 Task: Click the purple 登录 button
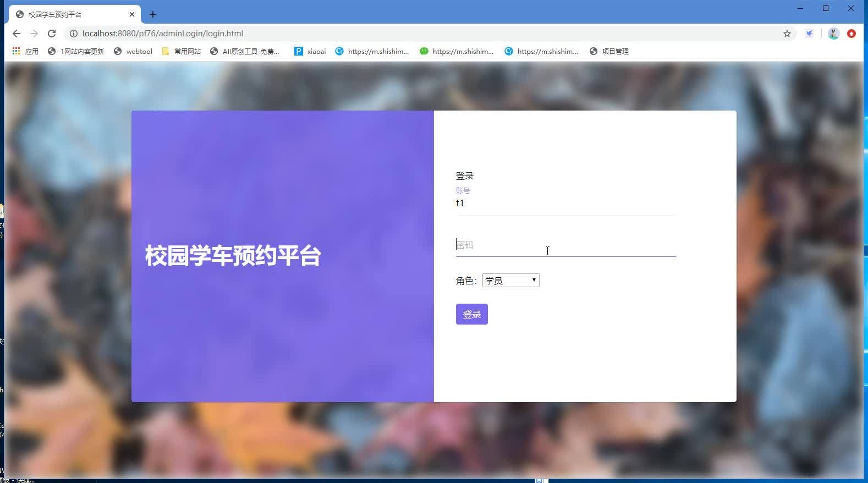tap(471, 314)
